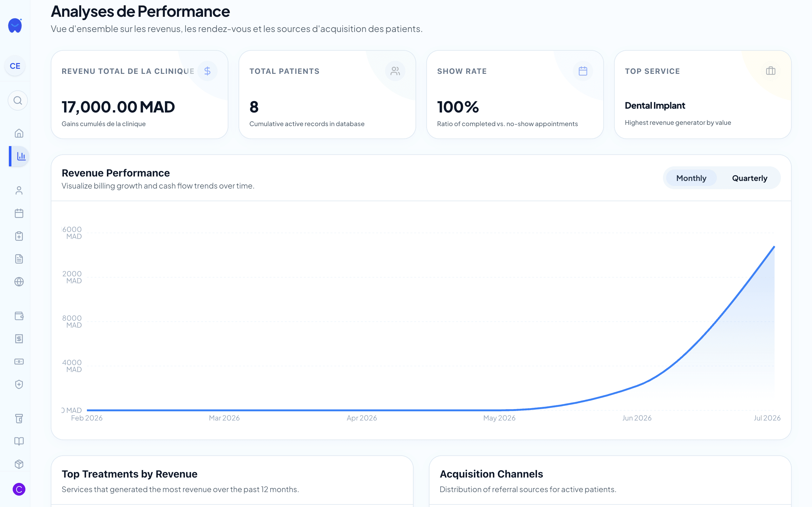Image resolution: width=812 pixels, height=507 pixels.
Task: Click the CE clinic avatar button
Action: point(15,66)
